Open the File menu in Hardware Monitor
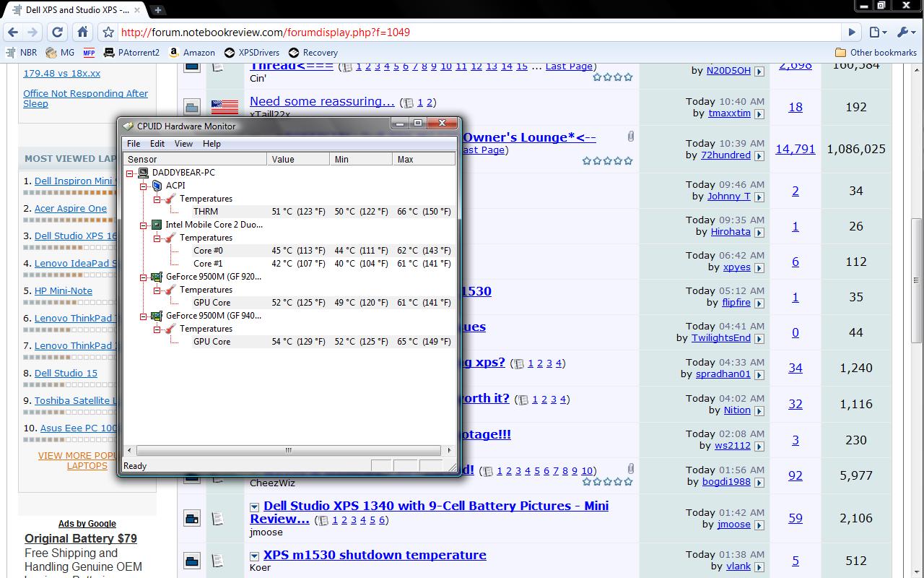 (134, 144)
